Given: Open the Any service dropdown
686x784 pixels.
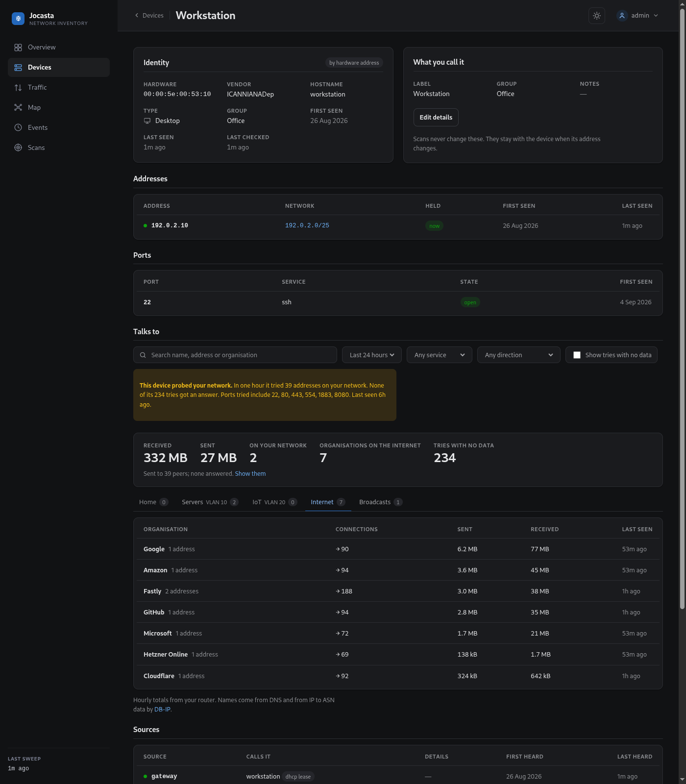Looking at the screenshot, I should point(440,355).
